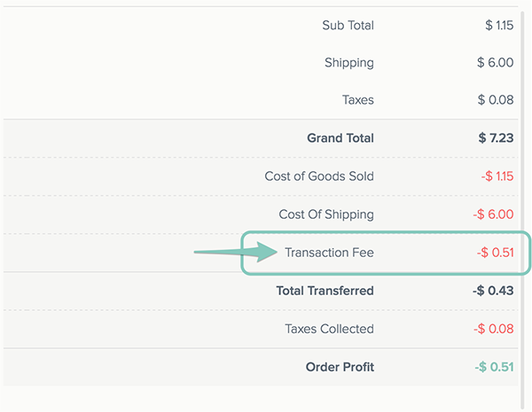Screen dimensions: 532x412
Task: Select the $ 7.23 grand total value
Action: (496, 138)
